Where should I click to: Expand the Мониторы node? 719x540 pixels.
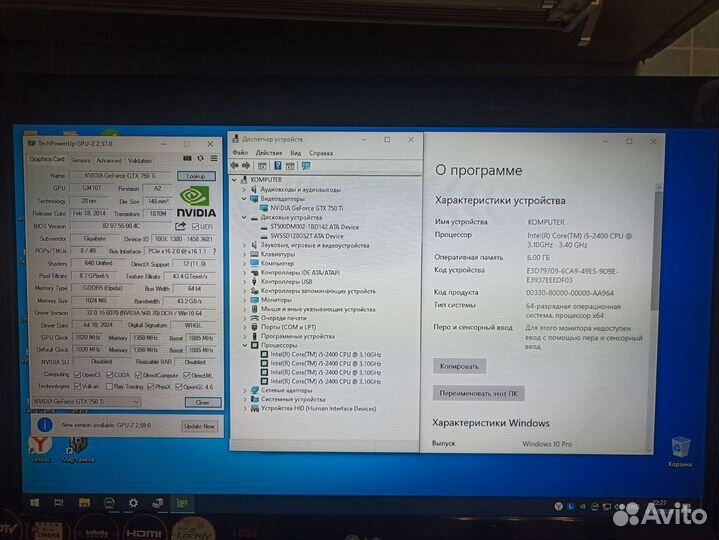[244, 300]
